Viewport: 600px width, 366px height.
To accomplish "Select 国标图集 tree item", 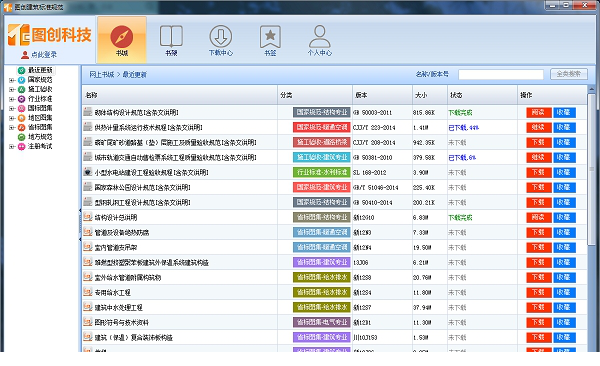I will (40, 108).
